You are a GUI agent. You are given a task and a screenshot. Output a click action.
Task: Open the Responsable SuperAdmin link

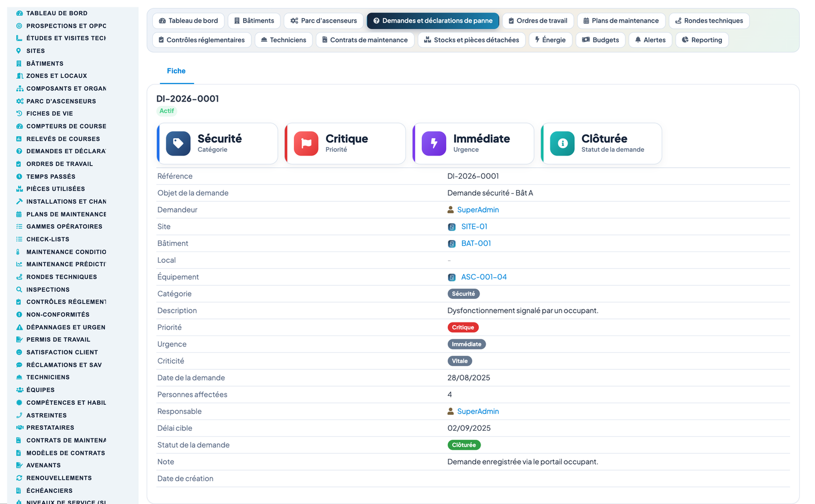pyautogui.click(x=478, y=412)
